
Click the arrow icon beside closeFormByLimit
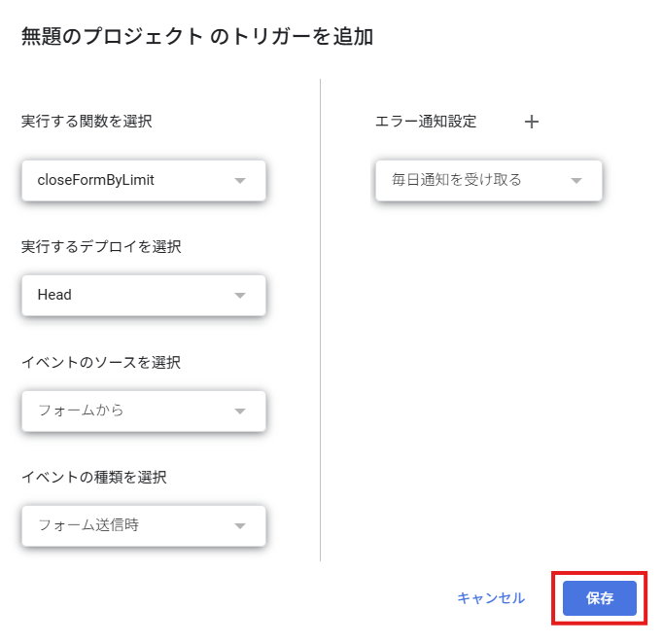pos(240,181)
